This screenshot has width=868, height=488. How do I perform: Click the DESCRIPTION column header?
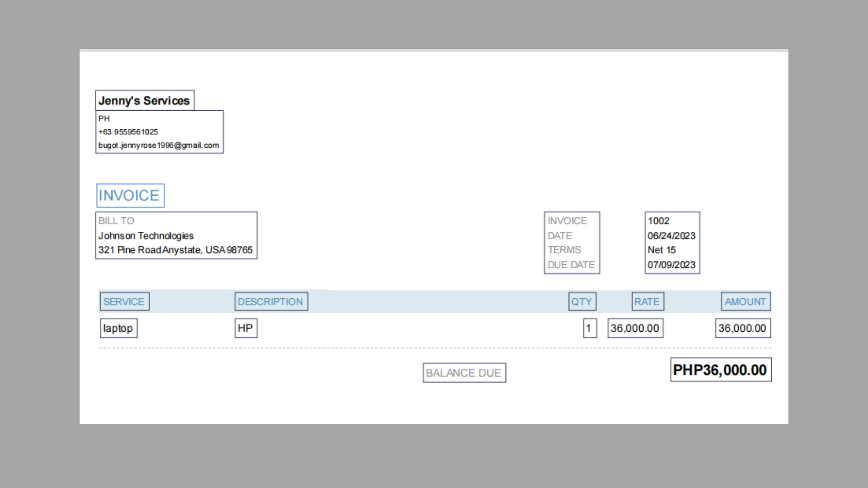[x=271, y=301]
